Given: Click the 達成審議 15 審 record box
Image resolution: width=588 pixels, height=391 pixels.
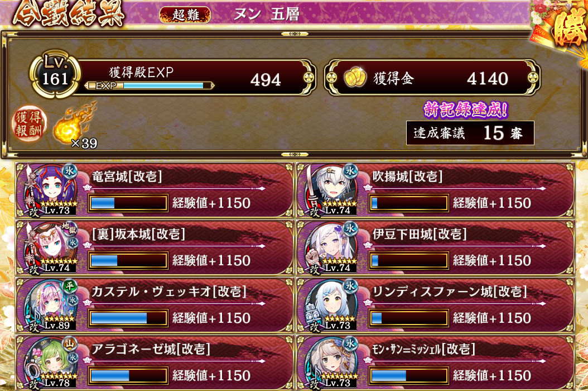Looking at the screenshot, I should 470,133.
